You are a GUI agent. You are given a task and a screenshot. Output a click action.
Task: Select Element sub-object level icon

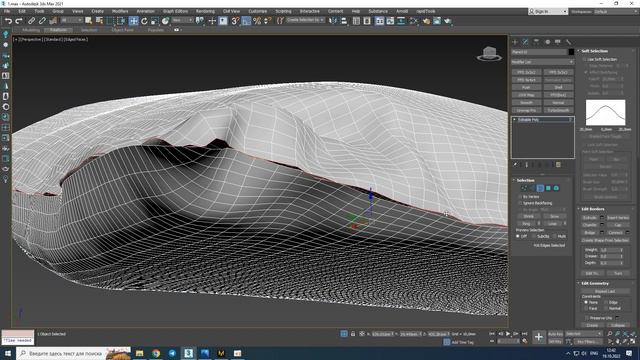click(x=556, y=188)
